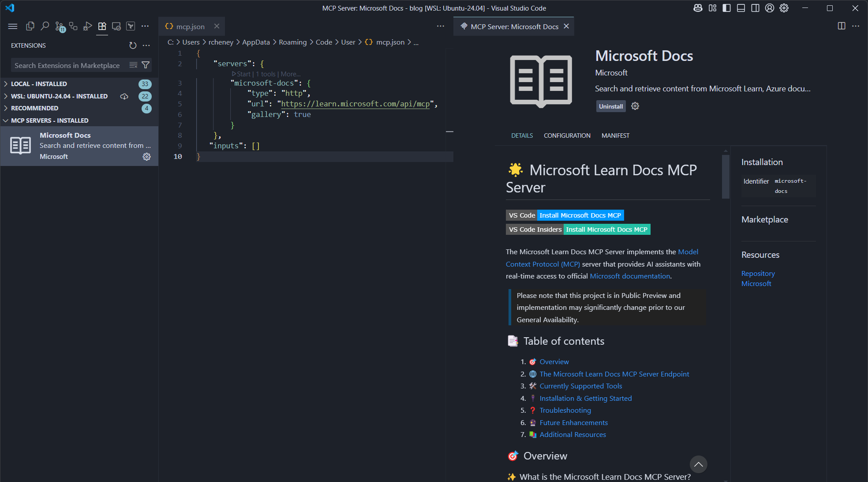Open Source Control showing 11 pending changes

[x=60, y=26]
